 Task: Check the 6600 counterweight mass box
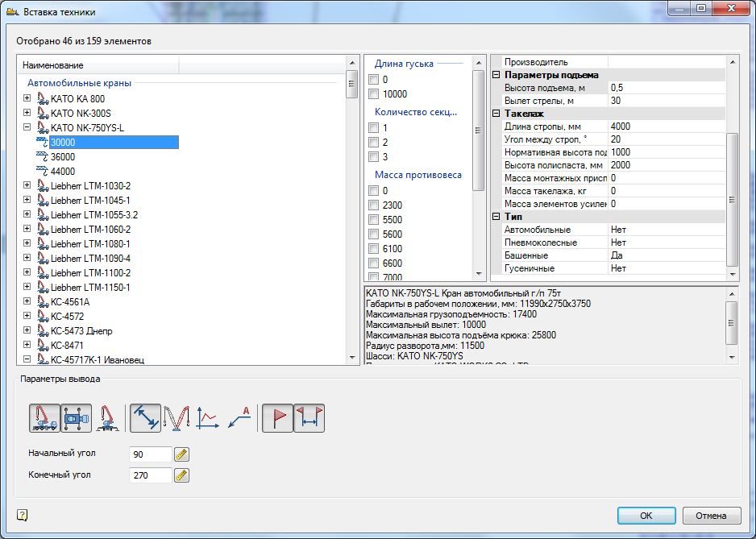coord(373,263)
